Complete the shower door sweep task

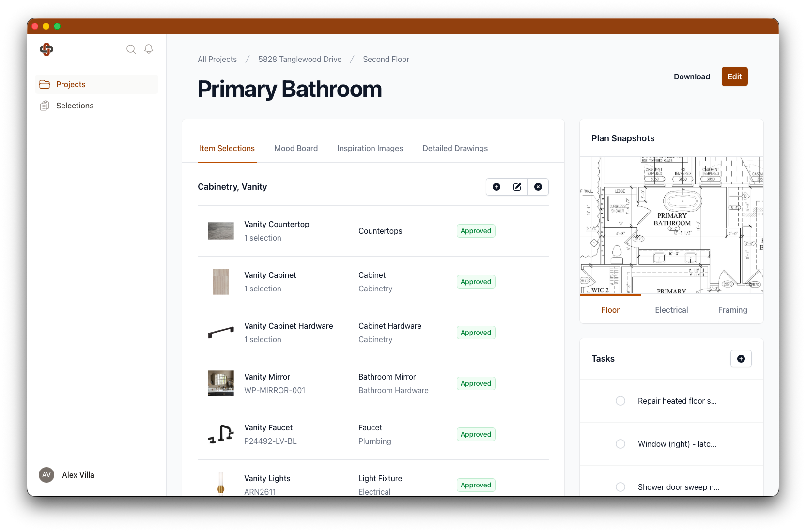click(620, 487)
